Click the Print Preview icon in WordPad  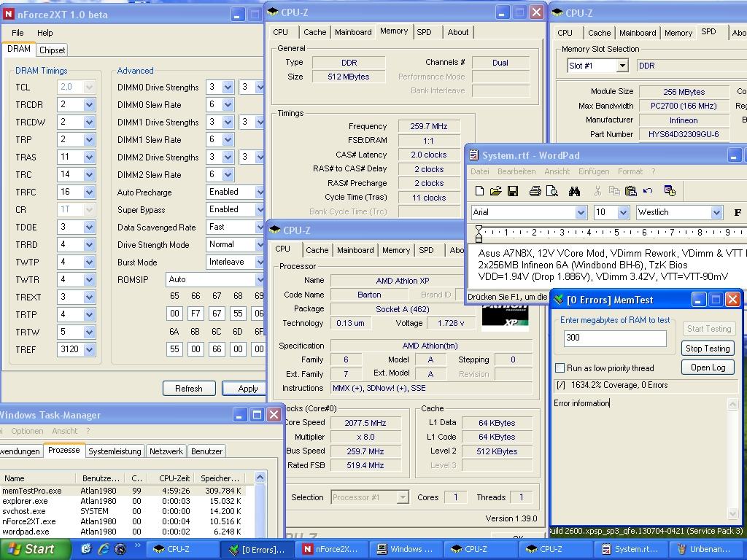551,191
